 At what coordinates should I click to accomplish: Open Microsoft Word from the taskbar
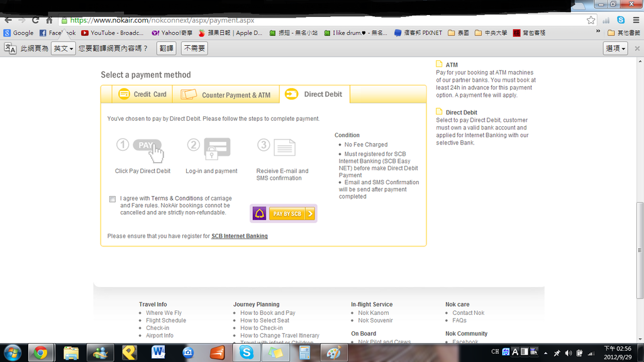tap(158, 353)
